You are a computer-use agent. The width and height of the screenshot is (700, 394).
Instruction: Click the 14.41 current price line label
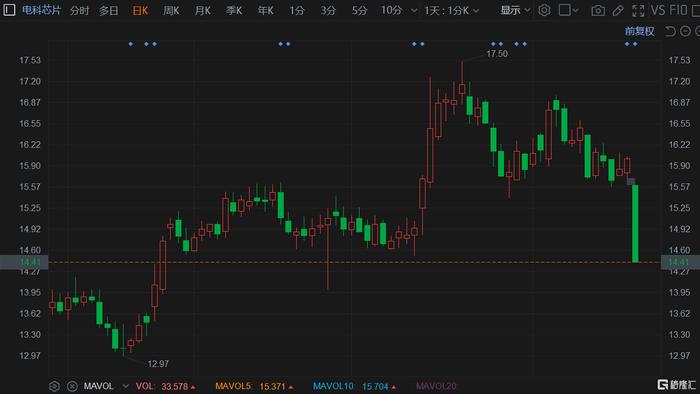(x=24, y=262)
